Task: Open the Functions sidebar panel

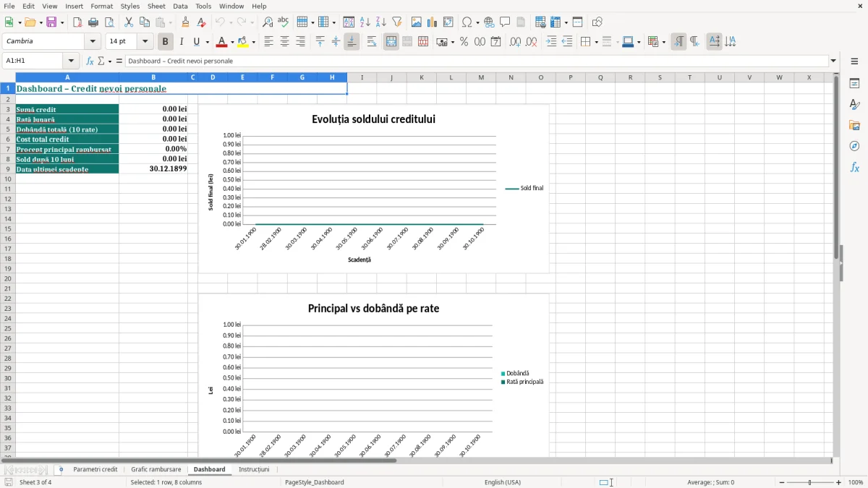Action: tap(854, 167)
